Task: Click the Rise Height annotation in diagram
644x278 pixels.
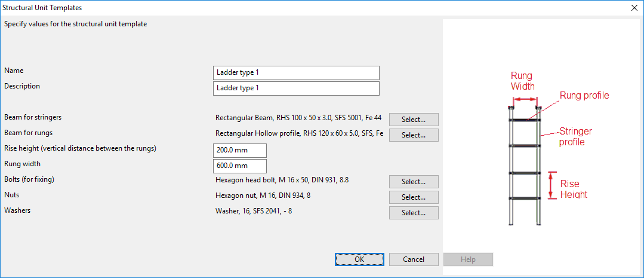Action: click(x=573, y=189)
